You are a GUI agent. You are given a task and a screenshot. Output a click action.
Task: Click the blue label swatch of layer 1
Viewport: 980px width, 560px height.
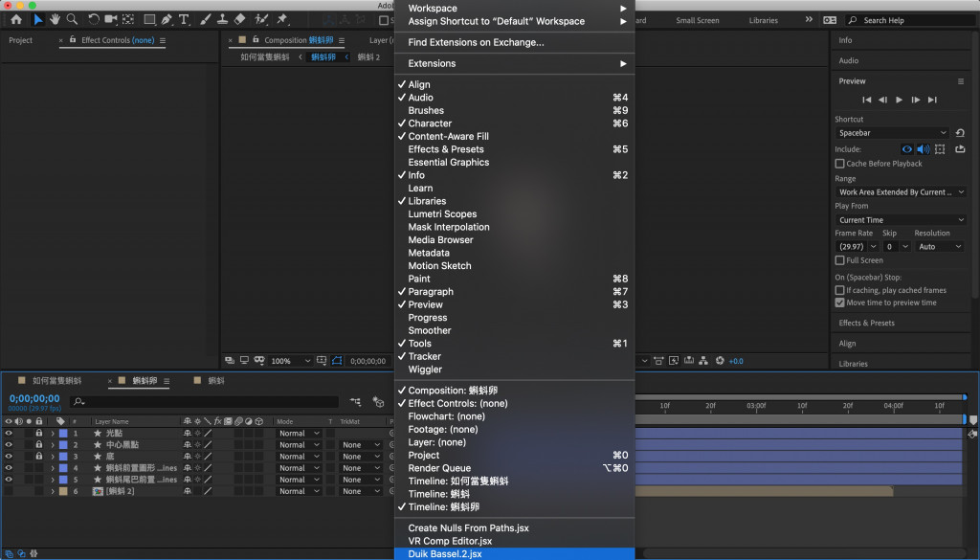[x=63, y=433]
